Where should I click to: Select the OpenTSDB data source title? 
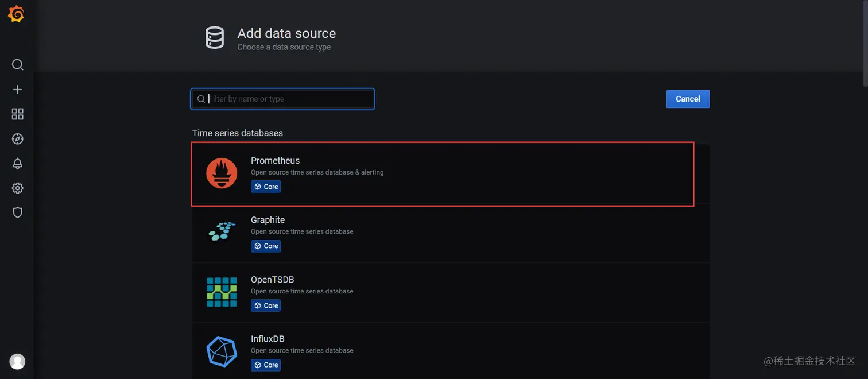pyautogui.click(x=272, y=280)
